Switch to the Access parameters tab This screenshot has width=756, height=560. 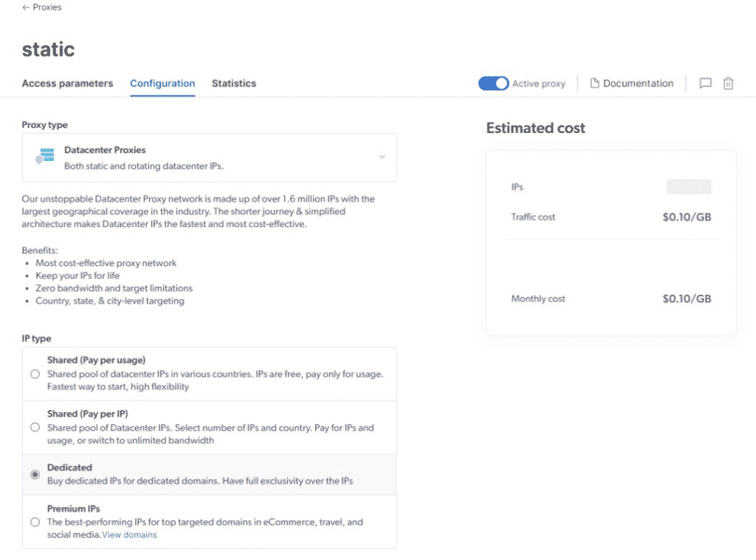(67, 83)
